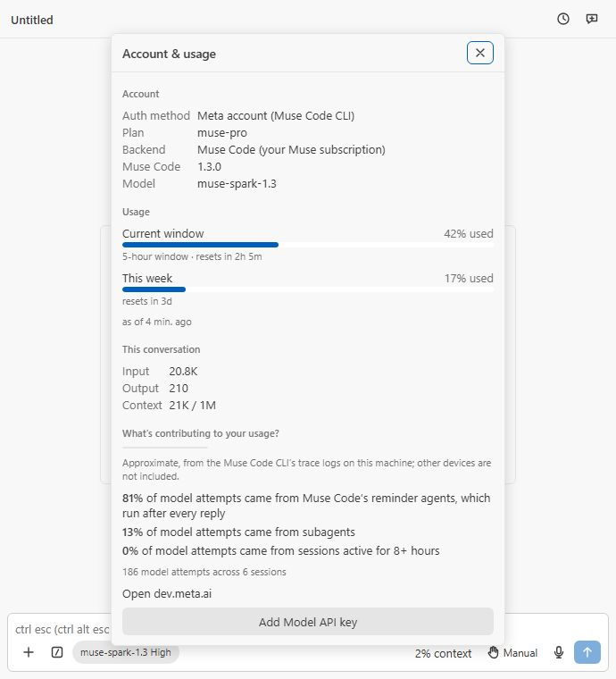
Task: Send the message with the arrow button
Action: [587, 652]
